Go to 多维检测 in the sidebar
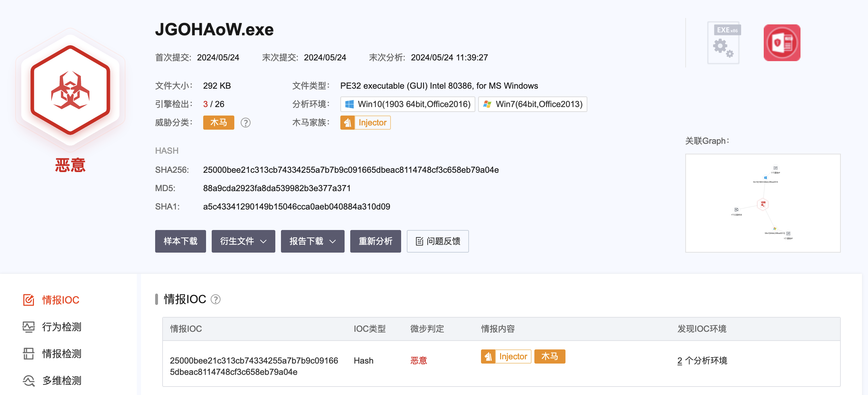The image size is (868, 395). click(52, 381)
